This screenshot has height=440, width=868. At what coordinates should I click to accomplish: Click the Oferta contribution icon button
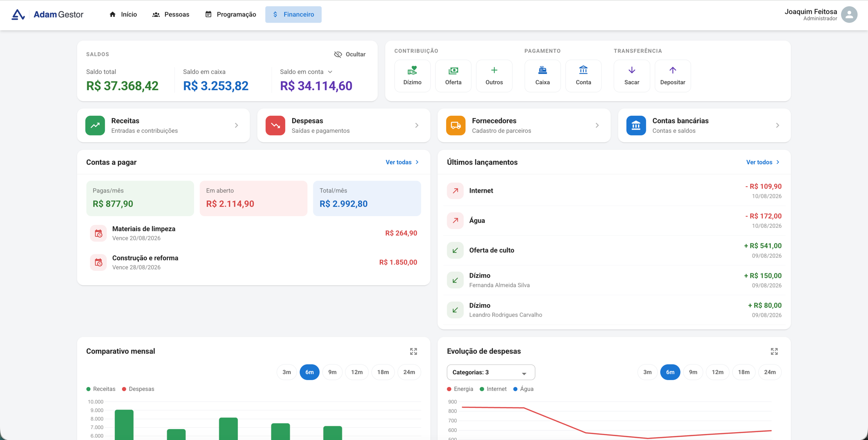pyautogui.click(x=453, y=76)
